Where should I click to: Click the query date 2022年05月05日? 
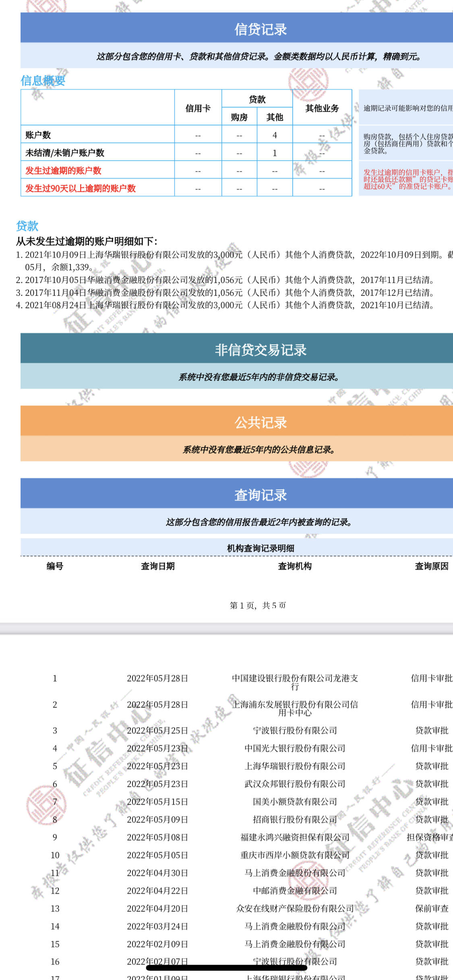click(157, 855)
